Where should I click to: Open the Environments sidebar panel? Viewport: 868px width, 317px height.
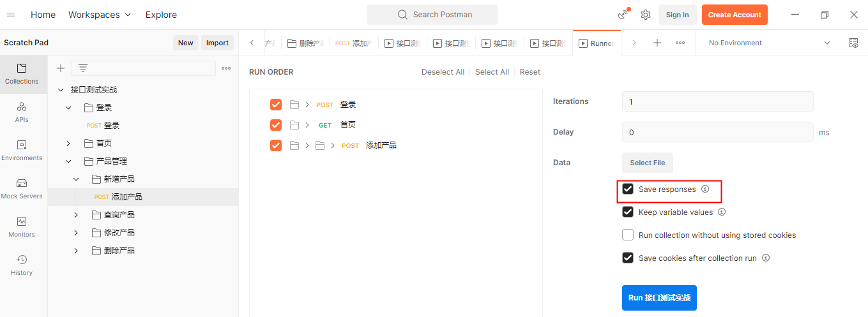click(22, 151)
